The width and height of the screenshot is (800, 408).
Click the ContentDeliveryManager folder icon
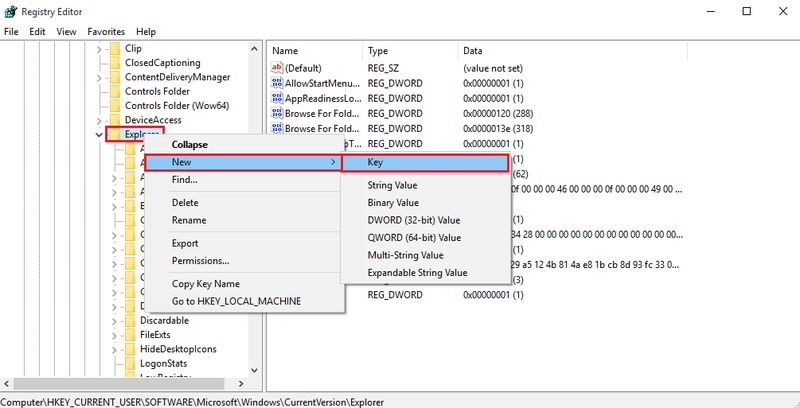115,77
